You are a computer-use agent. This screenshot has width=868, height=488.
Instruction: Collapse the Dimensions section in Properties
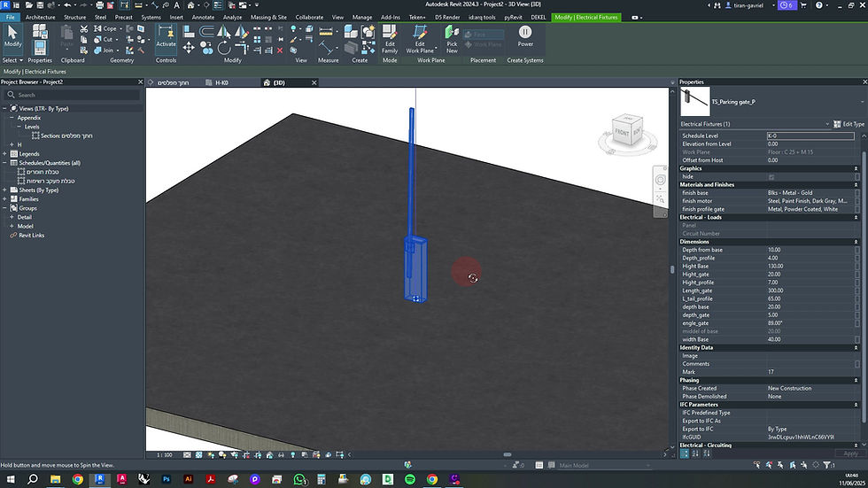856,242
